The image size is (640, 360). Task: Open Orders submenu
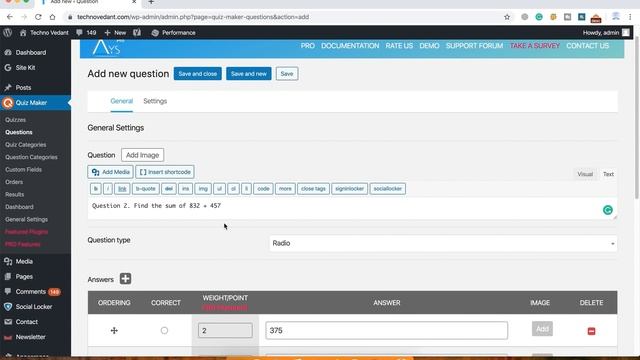(x=14, y=182)
